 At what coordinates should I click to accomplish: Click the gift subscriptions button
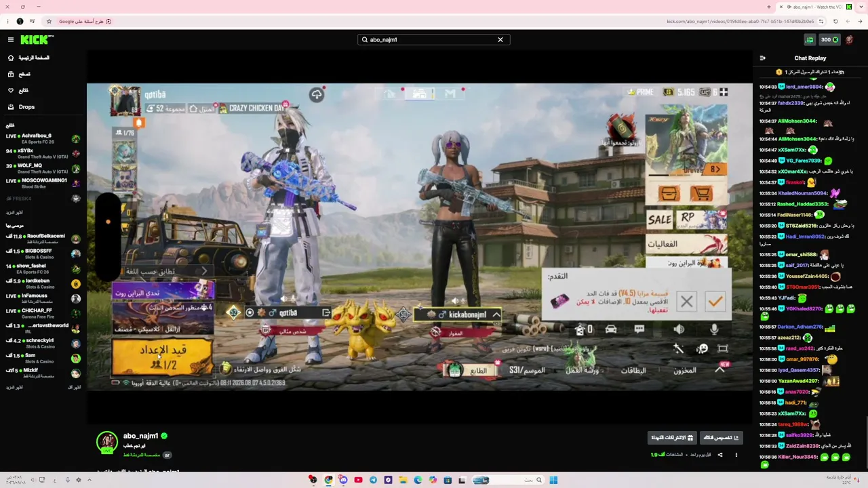pos(671,438)
